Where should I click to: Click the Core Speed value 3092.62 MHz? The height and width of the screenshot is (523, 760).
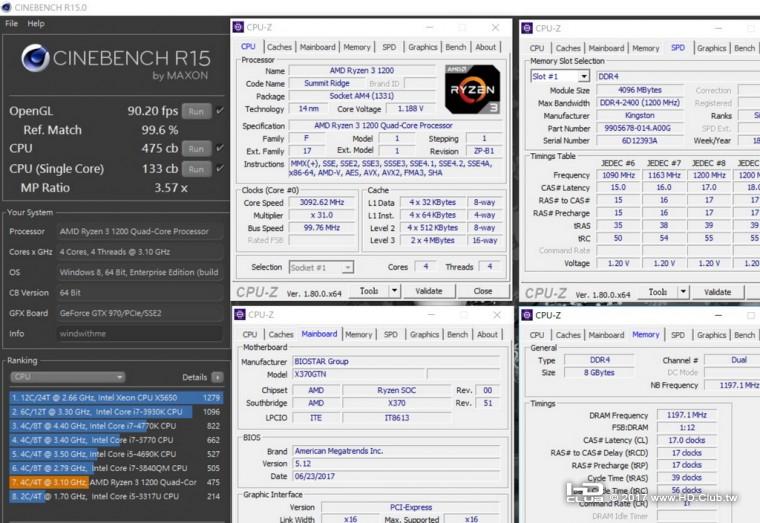pyautogui.click(x=322, y=202)
